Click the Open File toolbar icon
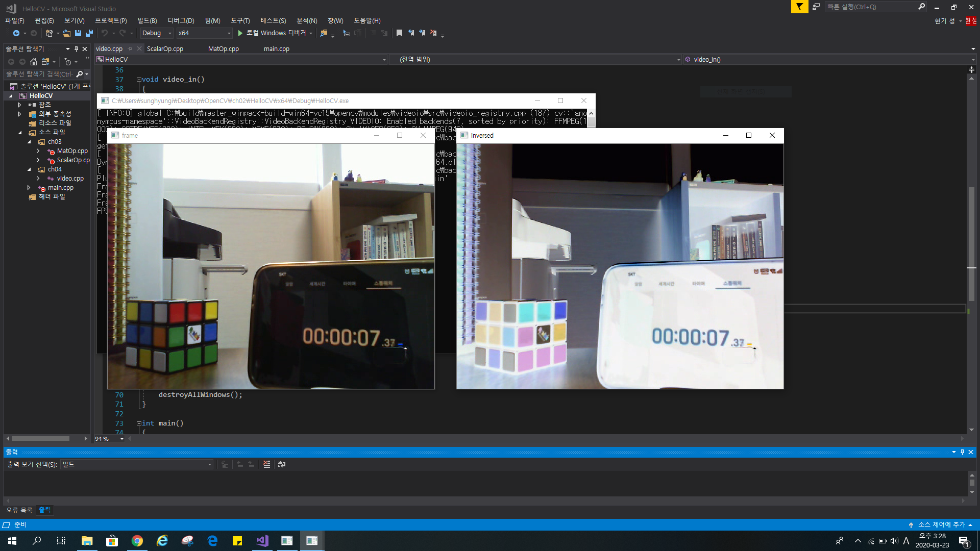 pos(67,33)
